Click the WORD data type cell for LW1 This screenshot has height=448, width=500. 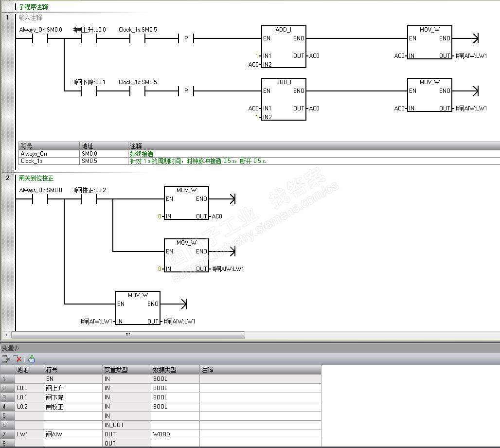tap(175, 434)
